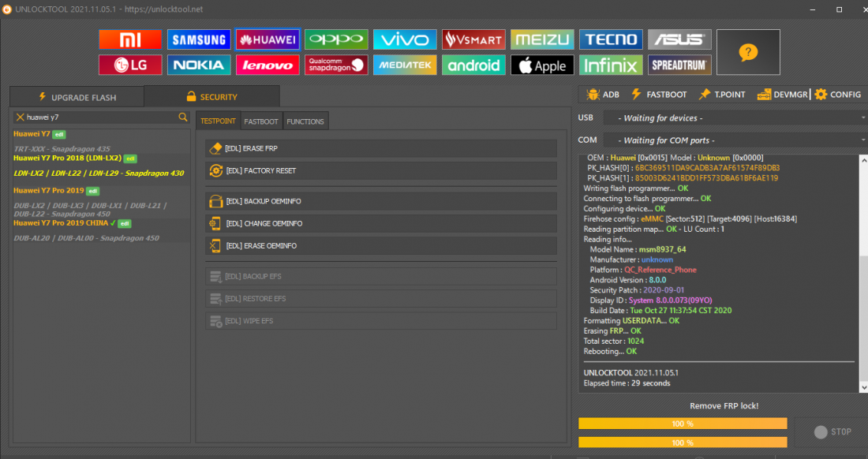Click the [EDL] BACKUP EFS button
The height and width of the screenshot is (459, 868).
[381, 277]
